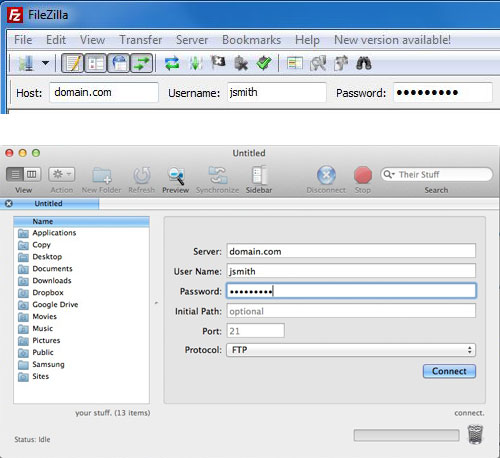Toggle local directory tree in FileZilla
500x458 pixels.
tap(96, 63)
